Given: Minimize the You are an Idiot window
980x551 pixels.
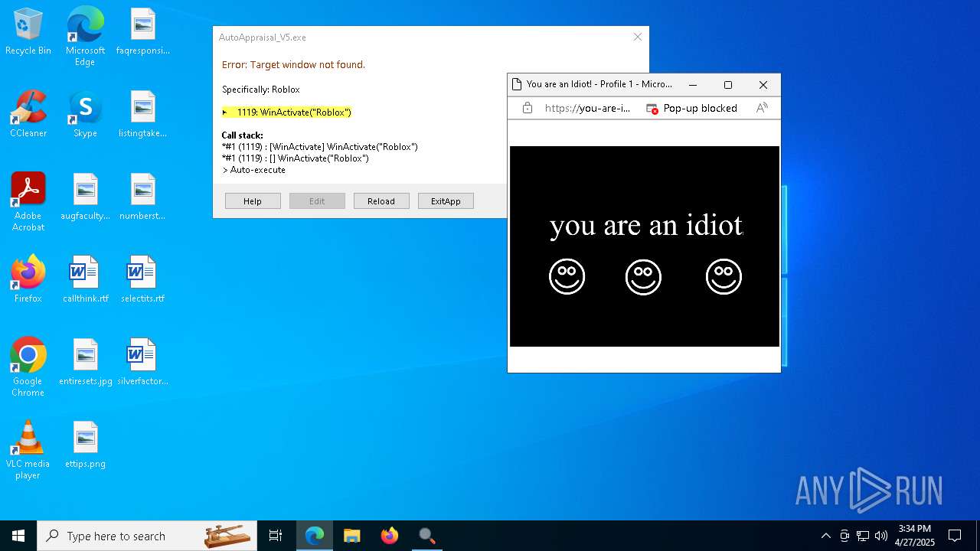Looking at the screenshot, I should (693, 85).
